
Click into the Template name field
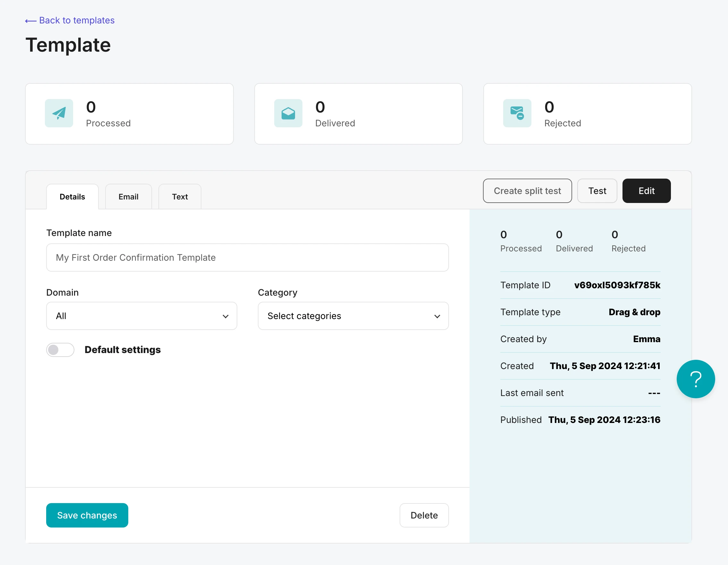pyautogui.click(x=247, y=257)
